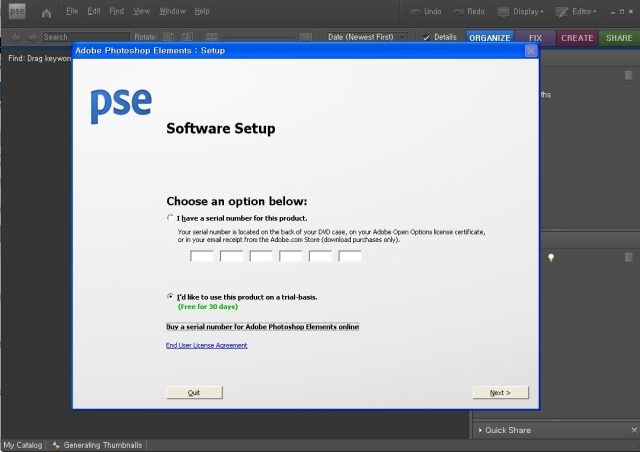Viewport: 640px width, 452px height.
Task: Click the second serial number box
Action: click(x=231, y=256)
